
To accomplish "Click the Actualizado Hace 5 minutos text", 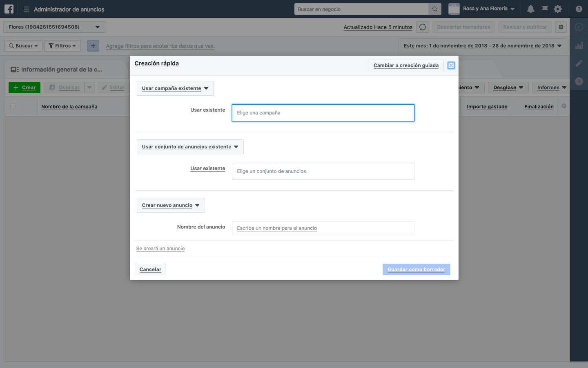I will [378, 27].
